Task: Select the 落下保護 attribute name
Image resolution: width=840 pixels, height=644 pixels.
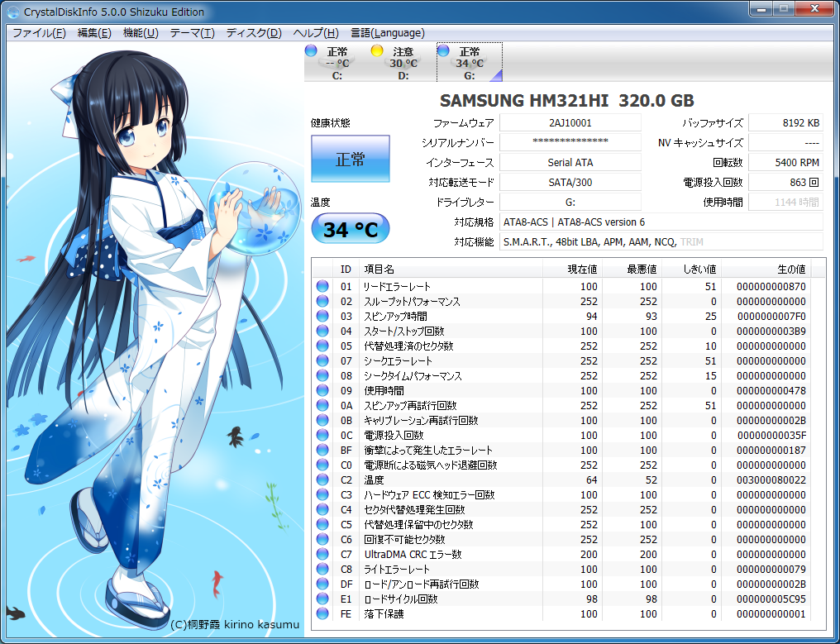Action: (x=384, y=614)
